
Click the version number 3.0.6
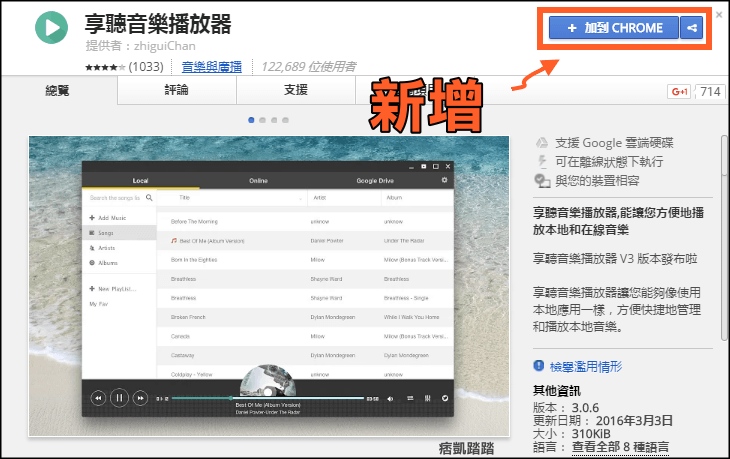tap(585, 408)
